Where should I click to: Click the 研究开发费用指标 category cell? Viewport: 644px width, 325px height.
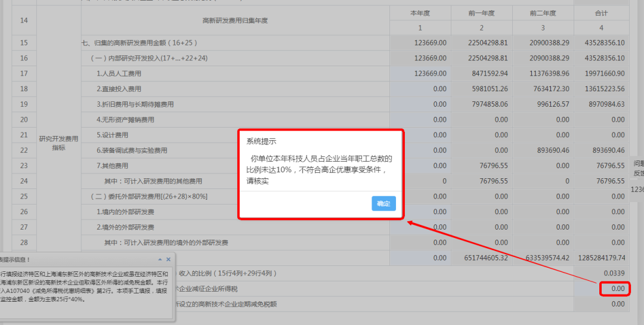click(x=58, y=143)
